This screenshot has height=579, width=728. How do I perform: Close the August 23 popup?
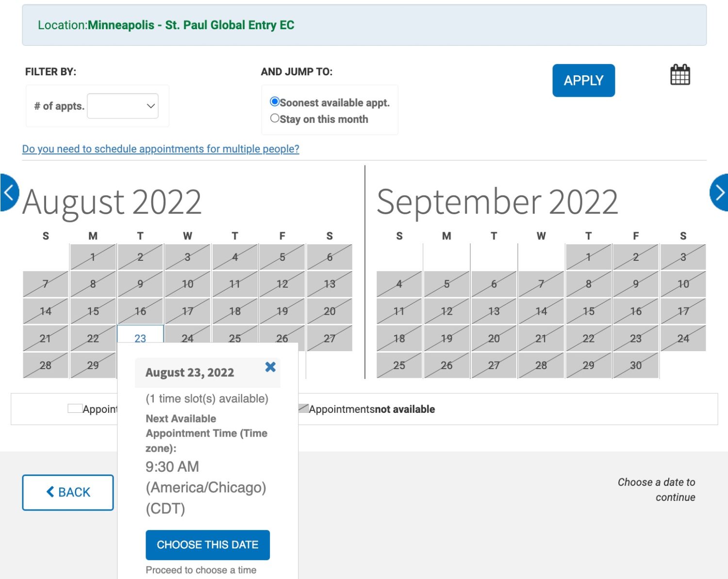[x=270, y=367]
